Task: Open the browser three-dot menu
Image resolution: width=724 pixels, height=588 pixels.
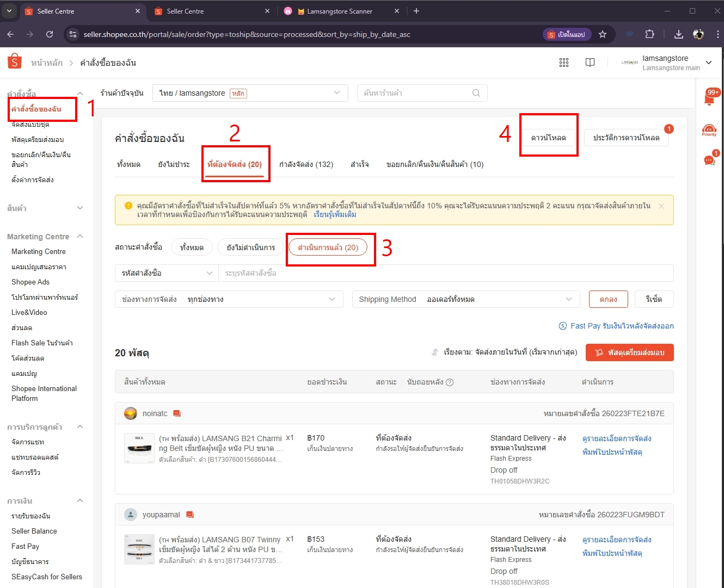Action: [x=717, y=34]
